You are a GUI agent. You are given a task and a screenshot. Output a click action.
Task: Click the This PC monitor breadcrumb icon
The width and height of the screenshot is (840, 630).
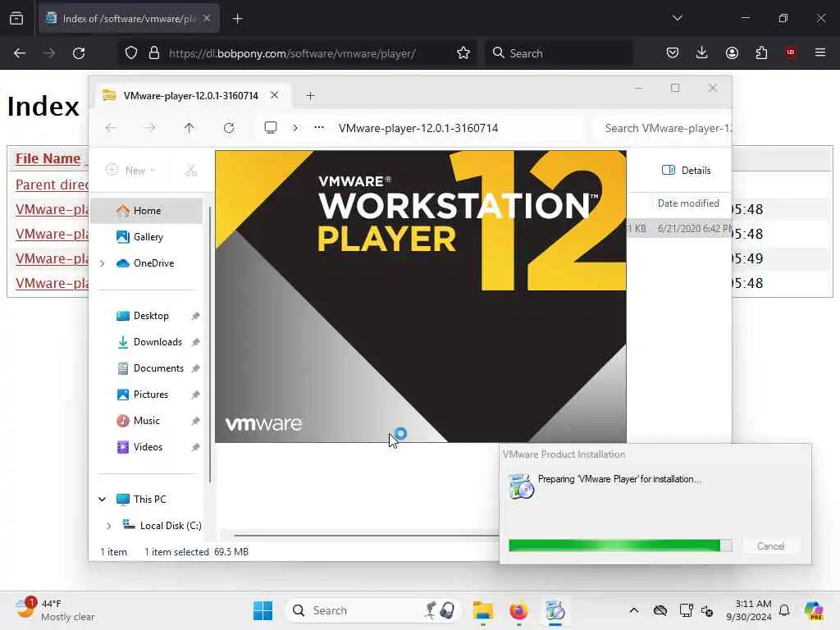tap(271, 127)
